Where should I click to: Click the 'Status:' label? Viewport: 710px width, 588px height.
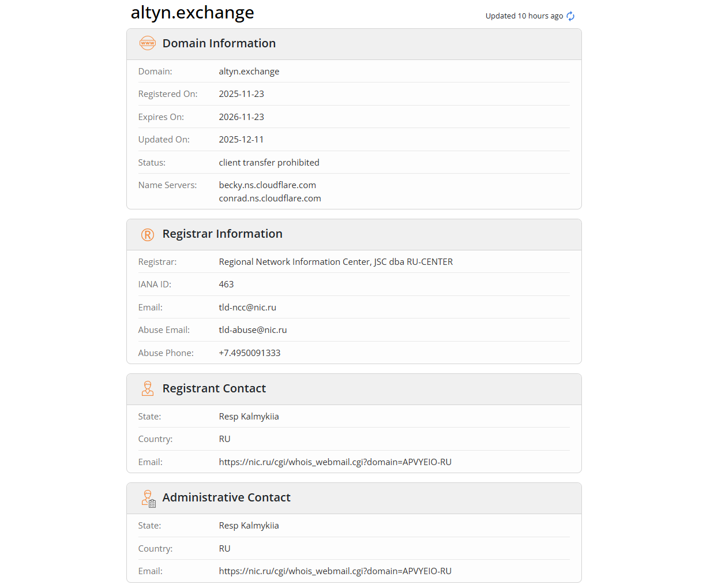pos(152,163)
